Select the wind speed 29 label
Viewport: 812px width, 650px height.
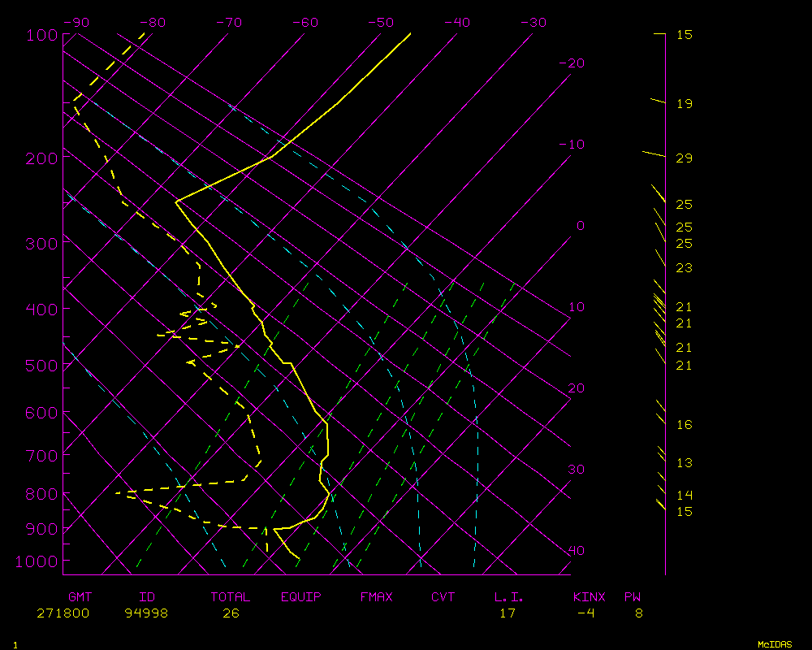point(684,158)
